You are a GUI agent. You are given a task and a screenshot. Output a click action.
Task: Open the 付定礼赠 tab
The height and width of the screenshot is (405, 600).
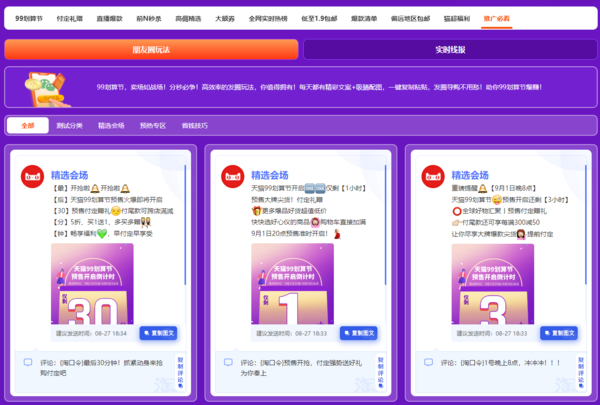pyautogui.click(x=70, y=18)
